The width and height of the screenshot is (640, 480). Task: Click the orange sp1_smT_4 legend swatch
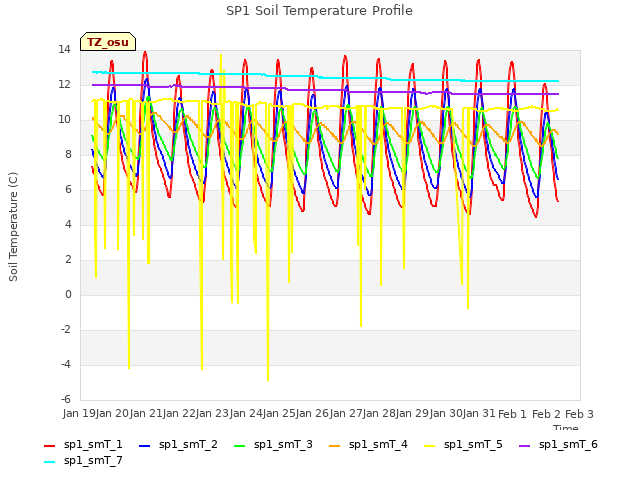pyautogui.click(x=334, y=446)
